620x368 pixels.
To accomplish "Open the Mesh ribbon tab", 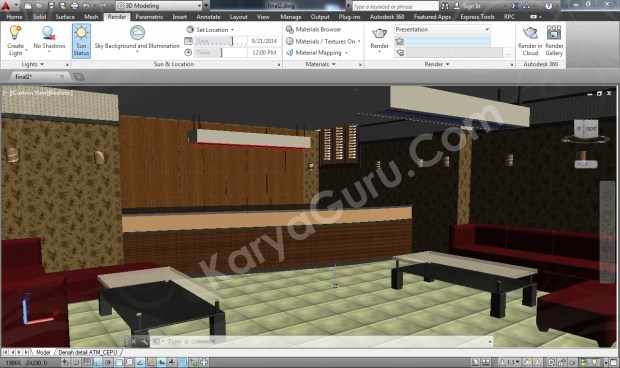I will (91, 17).
